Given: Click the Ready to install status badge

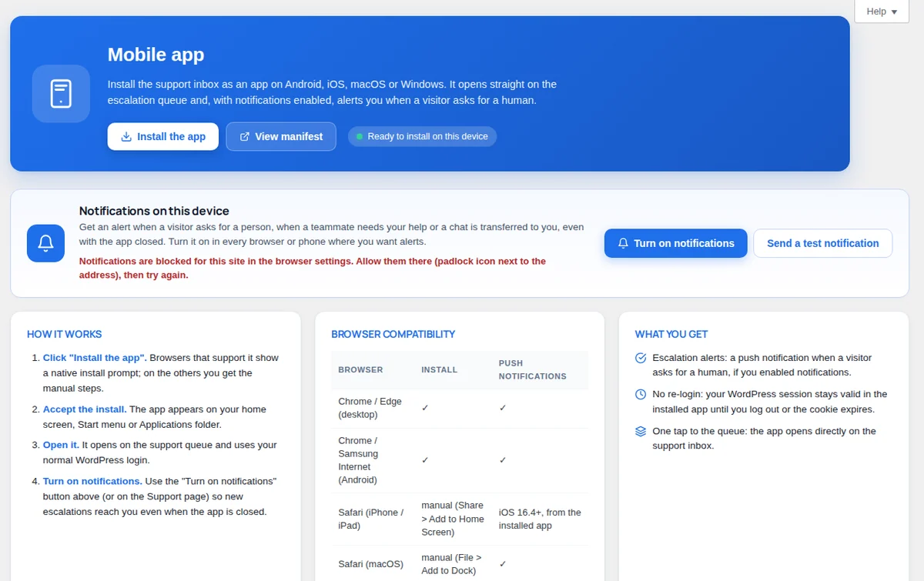Looking at the screenshot, I should coord(422,136).
